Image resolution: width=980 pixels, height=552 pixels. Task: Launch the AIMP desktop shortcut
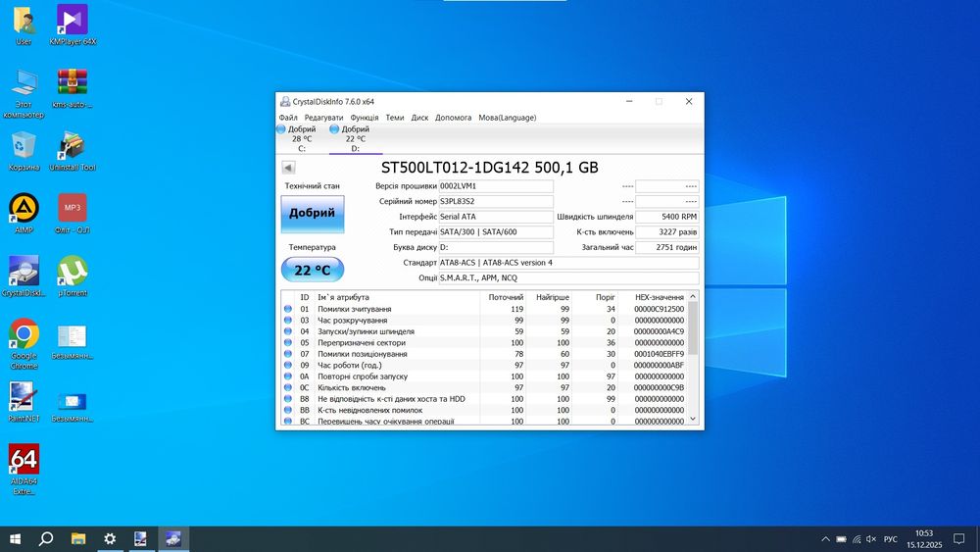click(x=24, y=214)
